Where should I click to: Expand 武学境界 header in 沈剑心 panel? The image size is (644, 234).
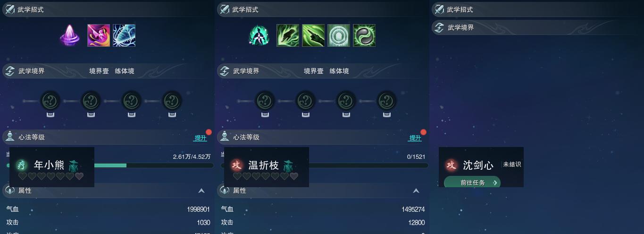(x=537, y=27)
